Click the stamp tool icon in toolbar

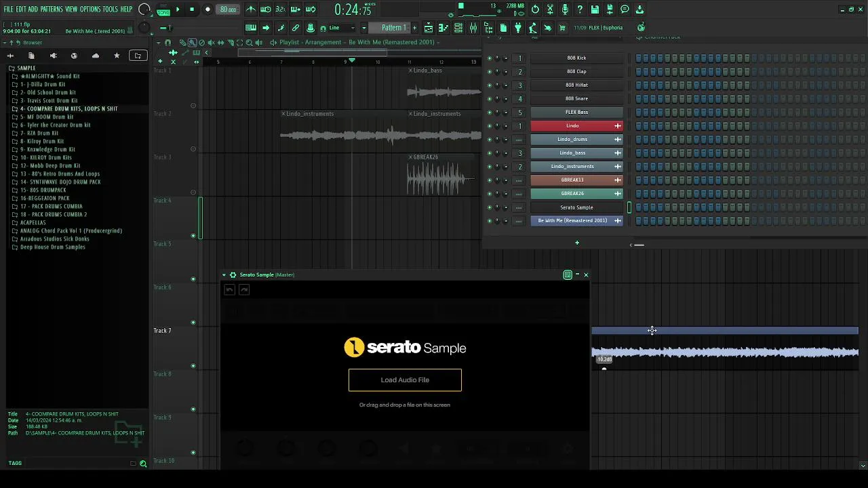[311, 28]
